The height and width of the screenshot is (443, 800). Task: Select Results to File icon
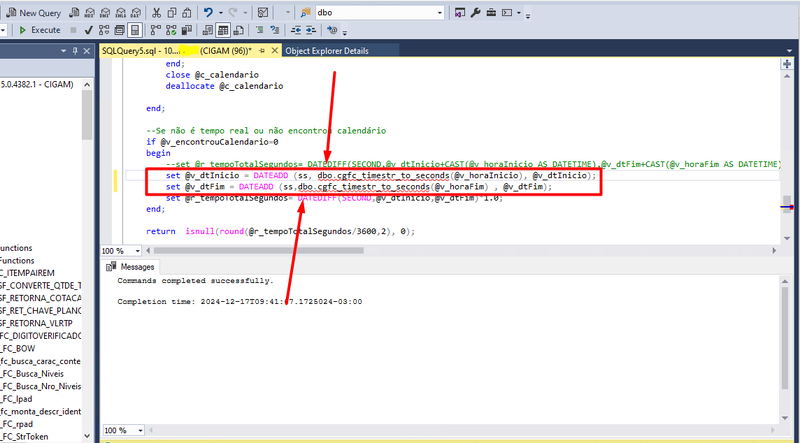(238, 30)
